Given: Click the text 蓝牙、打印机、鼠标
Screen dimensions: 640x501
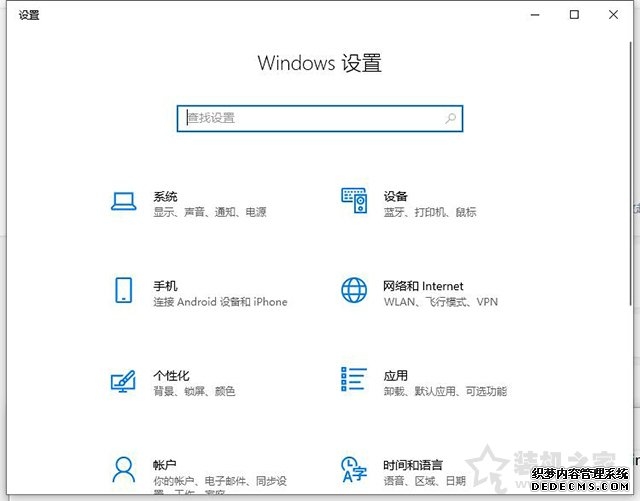Looking at the screenshot, I should click(430, 212).
